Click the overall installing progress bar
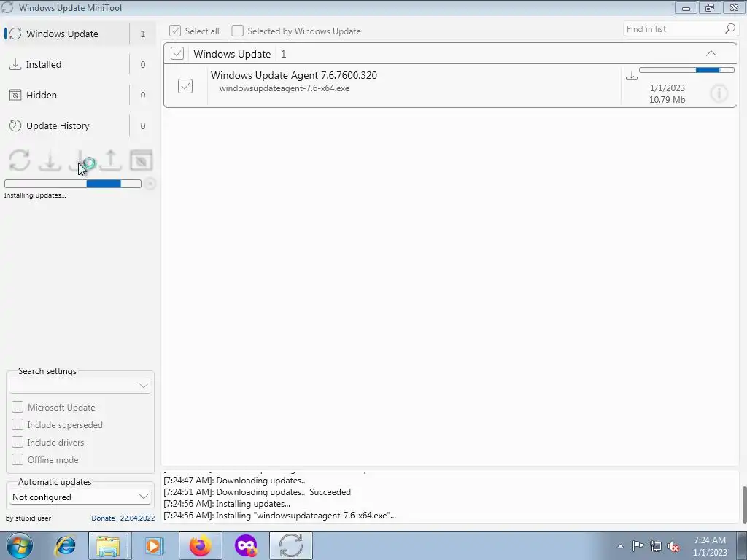 [x=73, y=184]
